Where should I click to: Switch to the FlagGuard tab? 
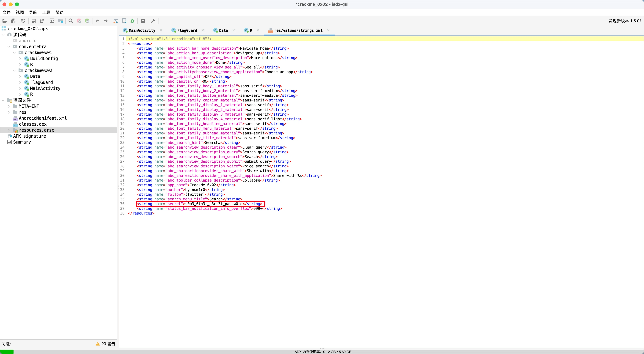[x=187, y=30]
